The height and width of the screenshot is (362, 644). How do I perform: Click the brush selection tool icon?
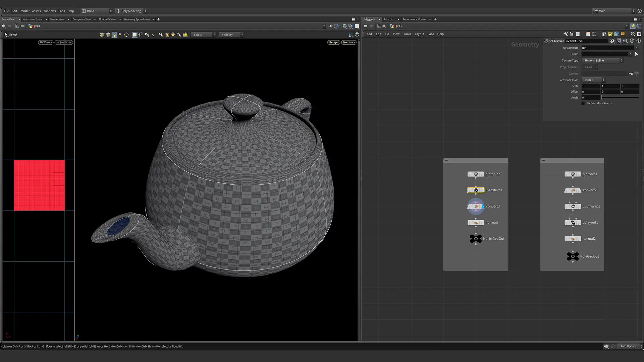[147, 35]
